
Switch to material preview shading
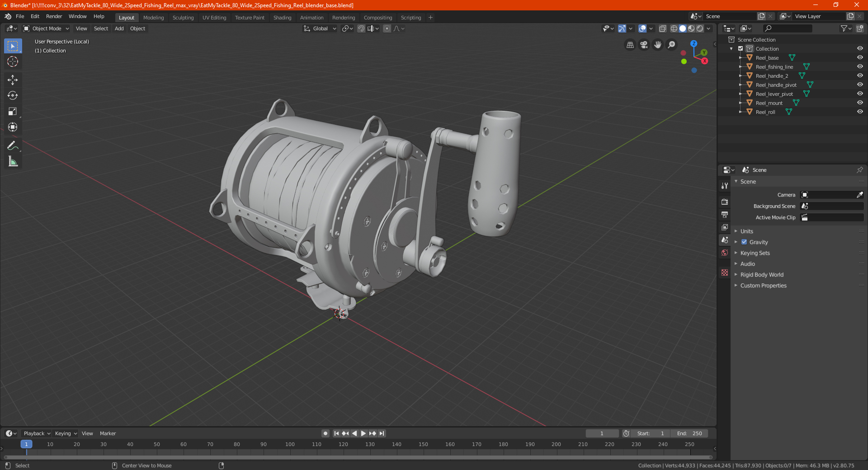pos(691,28)
